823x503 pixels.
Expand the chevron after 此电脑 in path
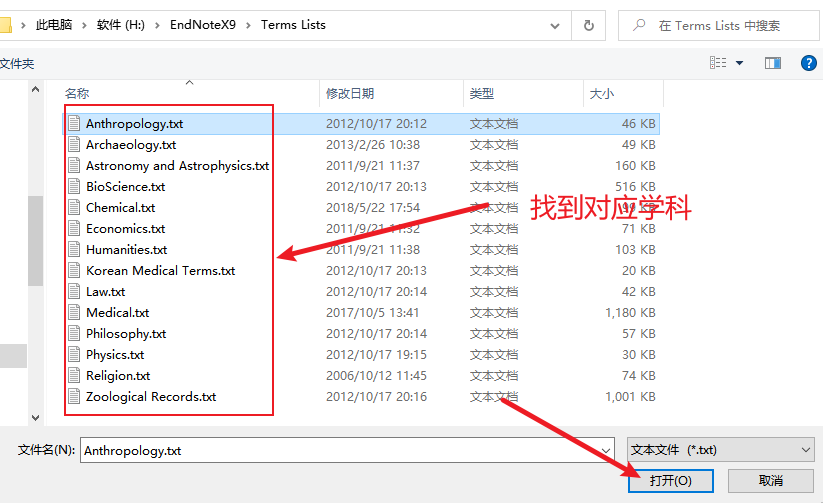pyautogui.click(x=83, y=25)
